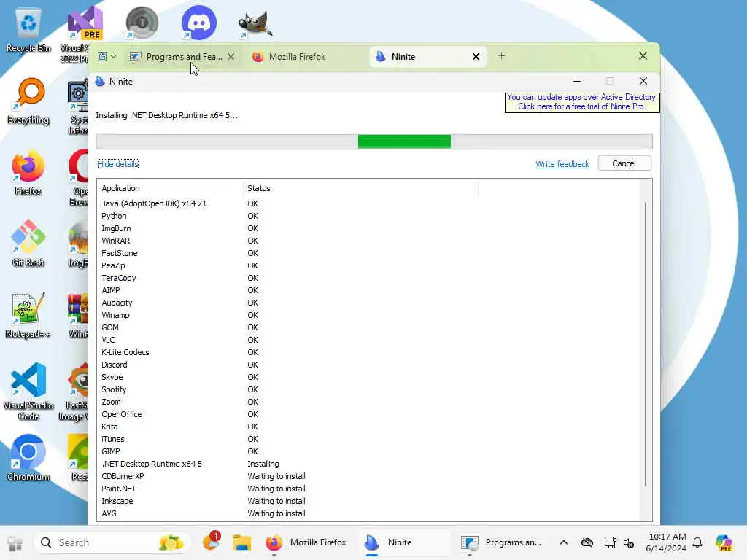
Task: Close the Programs and Features tab
Action: 231,57
